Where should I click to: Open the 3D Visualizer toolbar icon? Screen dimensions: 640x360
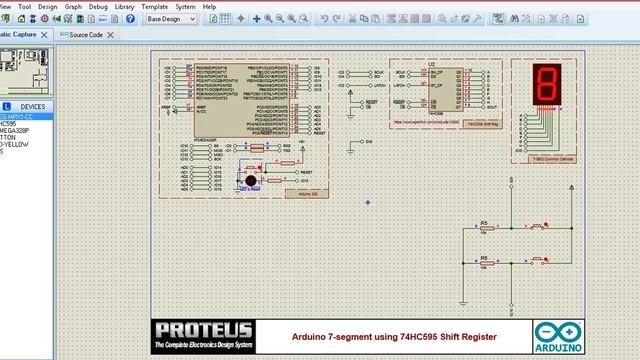tap(56, 19)
